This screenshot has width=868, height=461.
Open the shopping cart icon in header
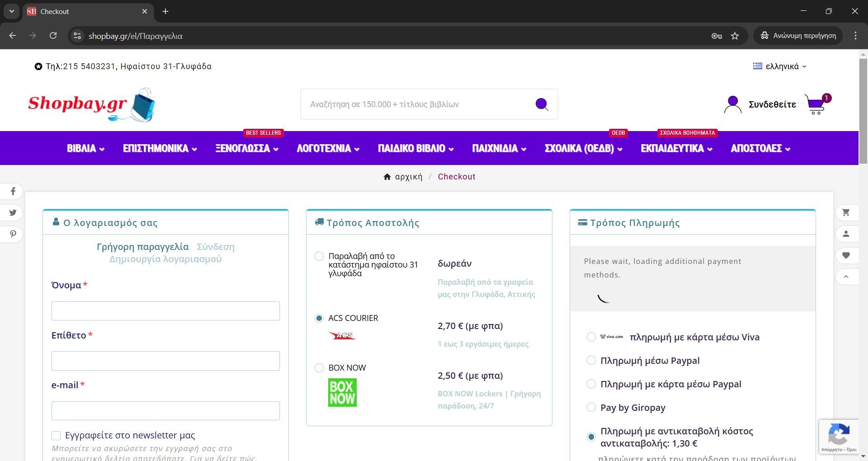(816, 104)
